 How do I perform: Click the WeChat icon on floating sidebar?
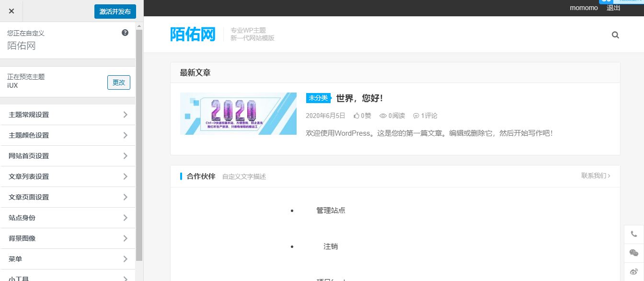click(633, 253)
